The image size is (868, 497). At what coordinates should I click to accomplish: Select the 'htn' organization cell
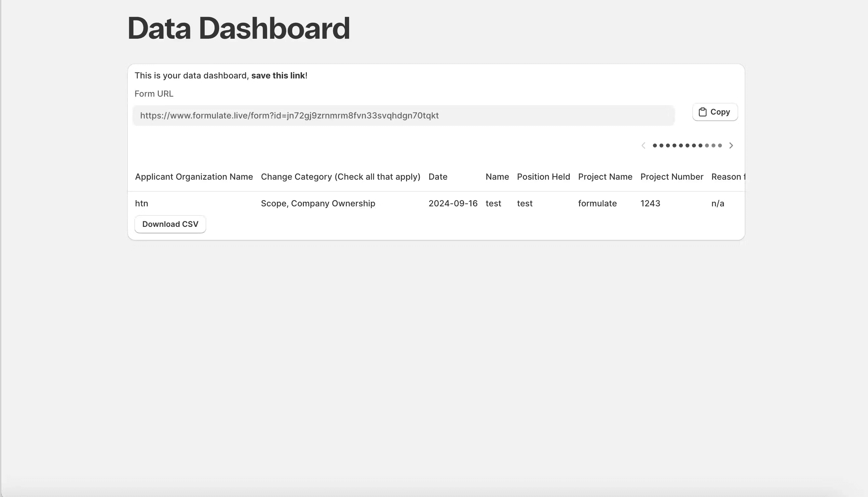(142, 203)
